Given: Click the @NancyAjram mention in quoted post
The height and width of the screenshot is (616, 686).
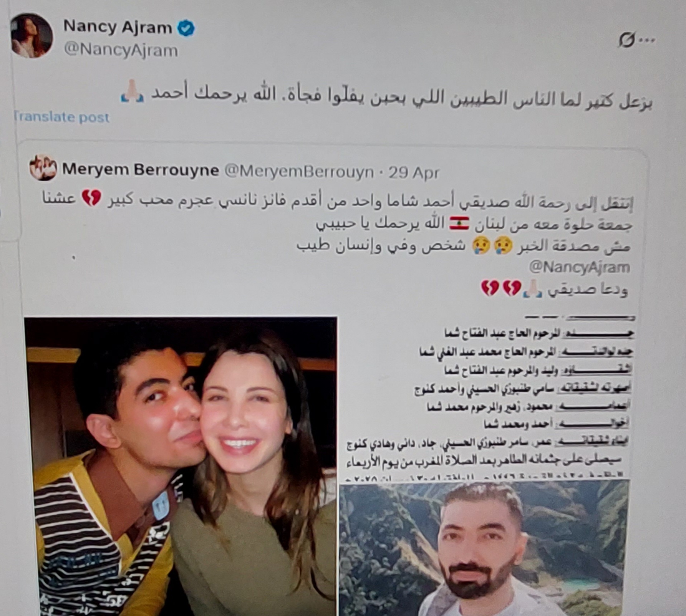Looking at the screenshot, I should coord(580,267).
